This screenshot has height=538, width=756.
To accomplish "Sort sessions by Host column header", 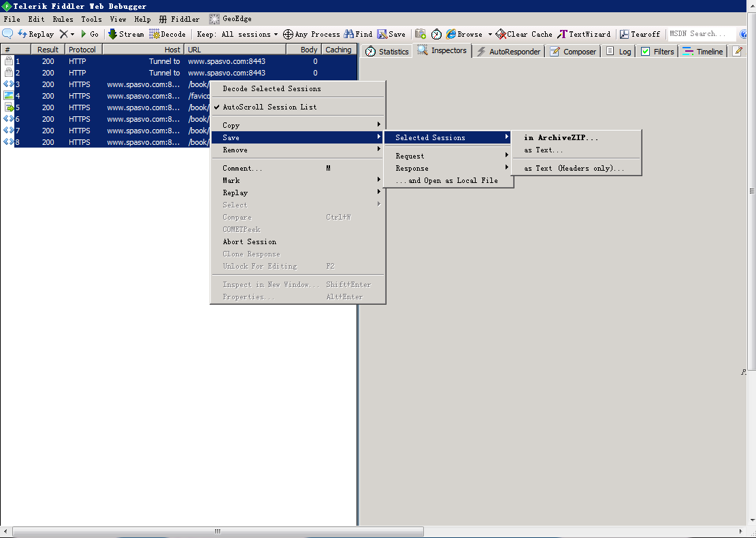I will pos(143,49).
